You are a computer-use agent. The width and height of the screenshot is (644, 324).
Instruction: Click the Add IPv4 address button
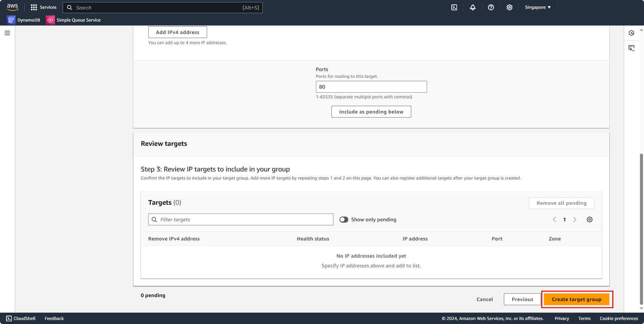pyautogui.click(x=178, y=32)
